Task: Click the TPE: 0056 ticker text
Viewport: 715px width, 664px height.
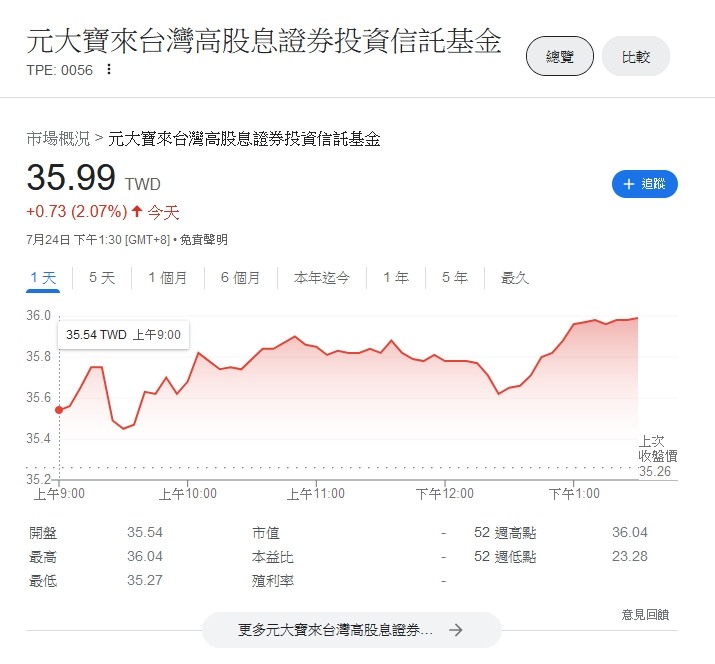Action: [59, 70]
